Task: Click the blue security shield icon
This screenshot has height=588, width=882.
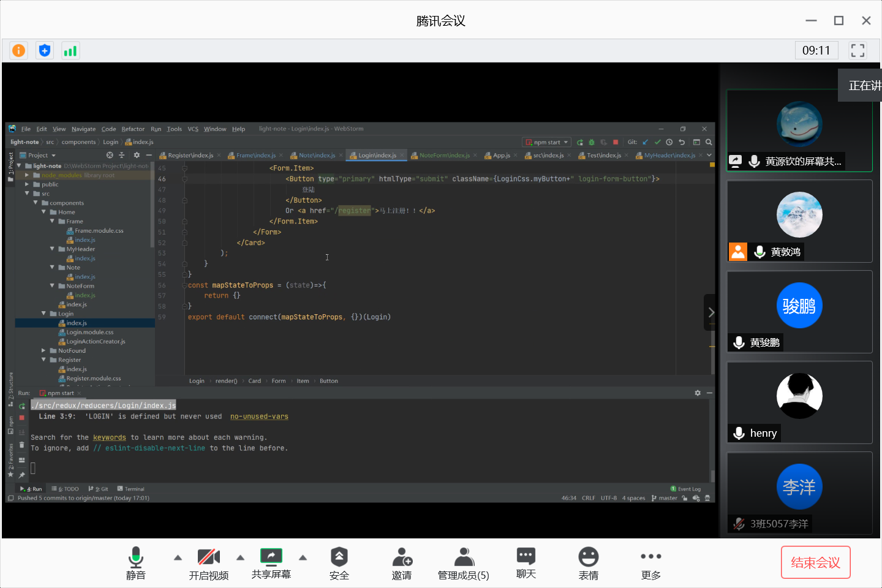Action: tap(45, 50)
